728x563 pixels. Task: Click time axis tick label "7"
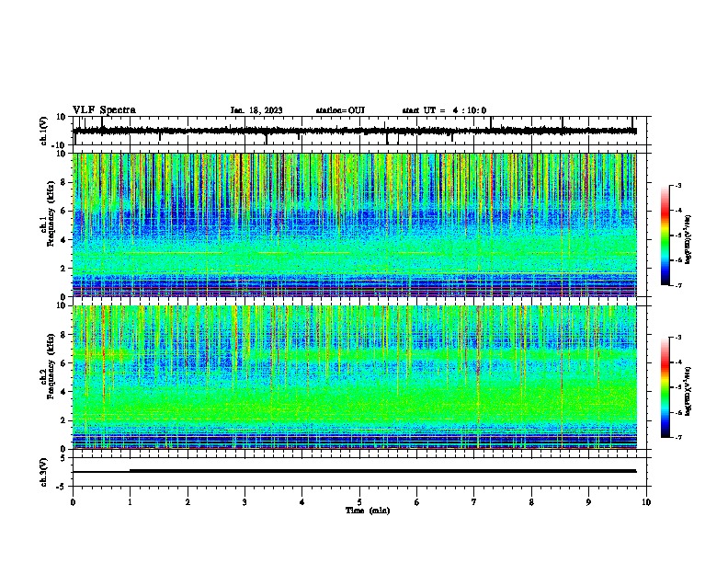coord(474,502)
